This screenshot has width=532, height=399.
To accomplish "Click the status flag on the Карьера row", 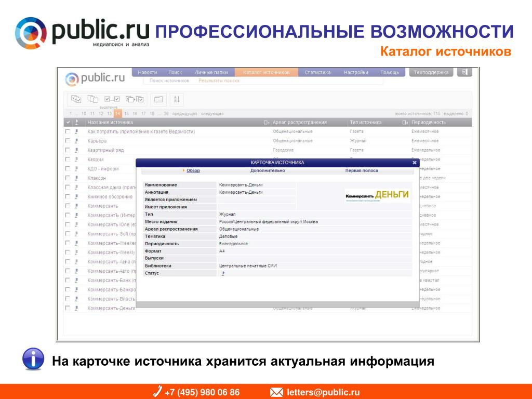I will tap(77, 141).
